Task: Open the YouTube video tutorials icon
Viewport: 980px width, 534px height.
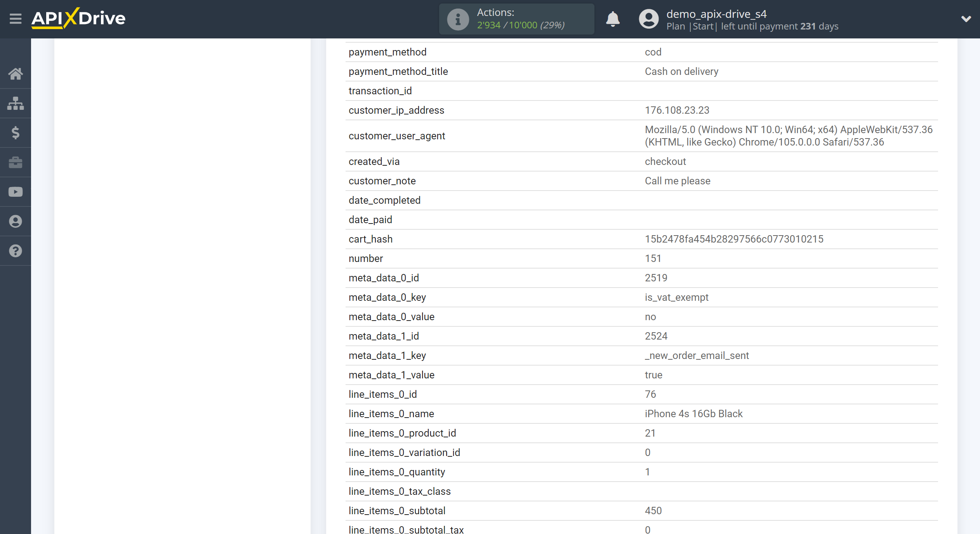Action: (x=16, y=192)
